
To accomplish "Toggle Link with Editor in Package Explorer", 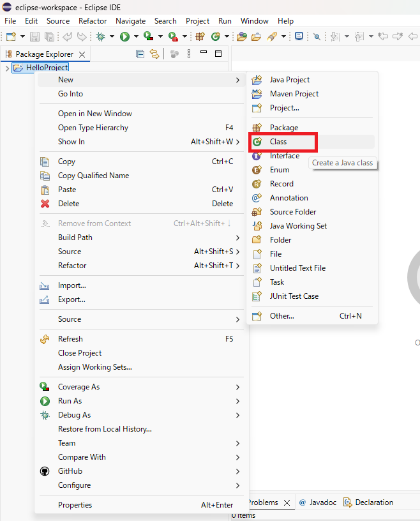I will point(154,54).
